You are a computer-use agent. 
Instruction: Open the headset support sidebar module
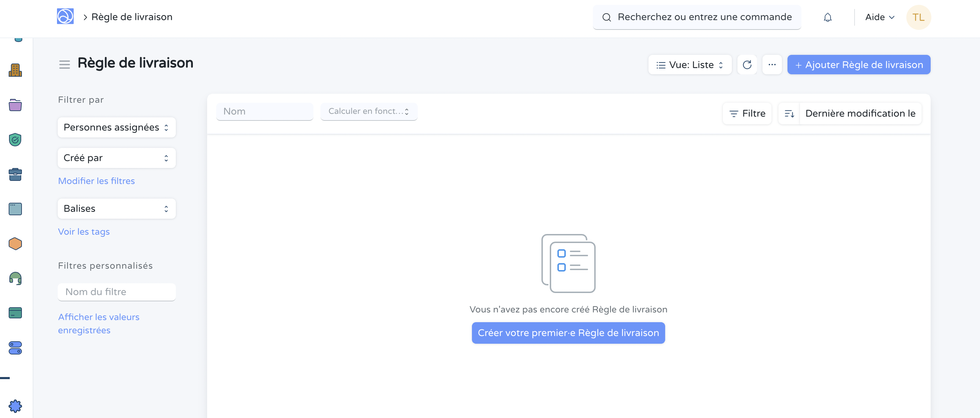(x=15, y=278)
